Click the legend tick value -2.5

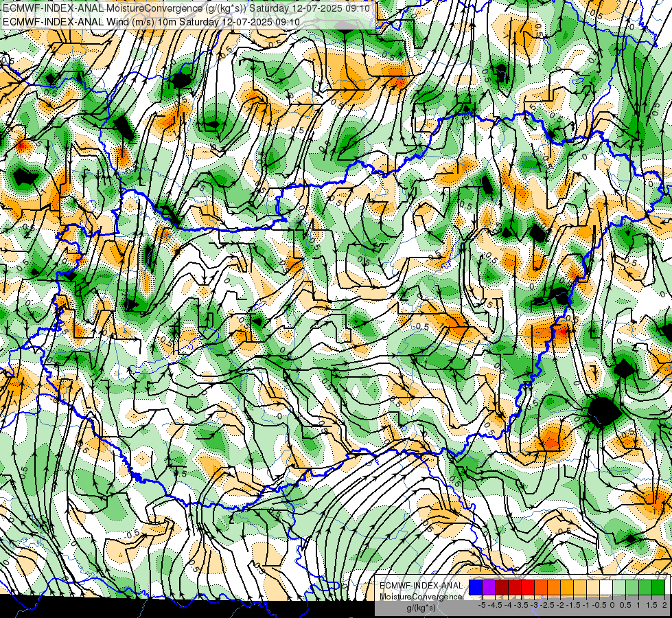coord(547,605)
